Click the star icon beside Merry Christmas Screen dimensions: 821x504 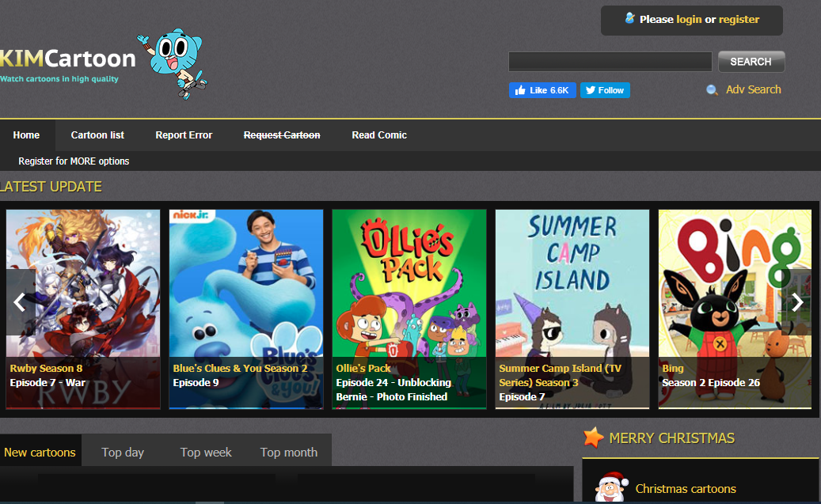(x=593, y=438)
